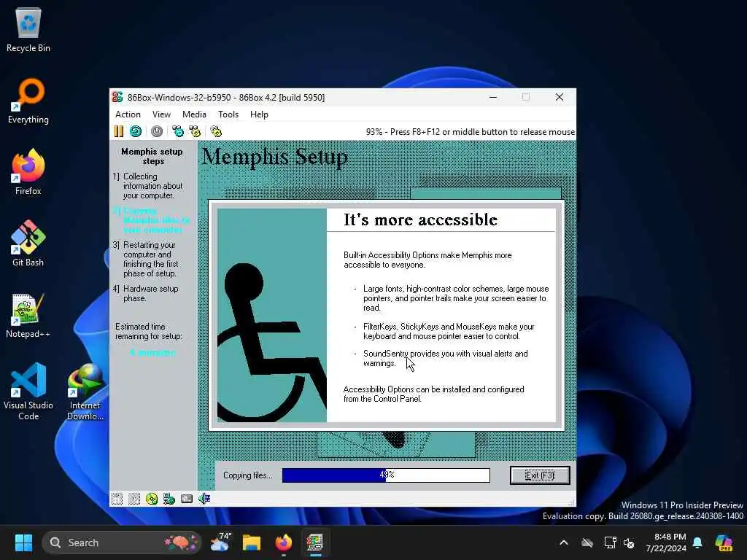Click first floppy drive status bar icon
The width and height of the screenshot is (747, 560).
tap(117, 499)
